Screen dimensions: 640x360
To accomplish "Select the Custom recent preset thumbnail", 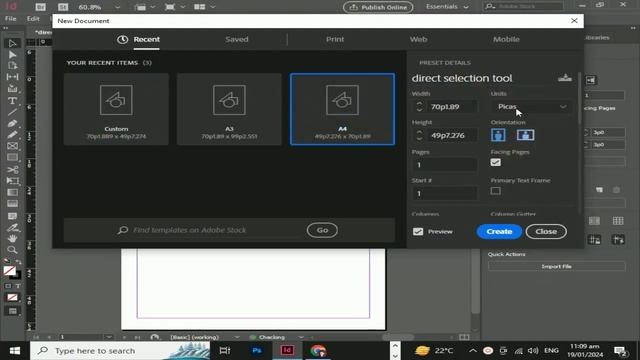I will coord(116,109).
